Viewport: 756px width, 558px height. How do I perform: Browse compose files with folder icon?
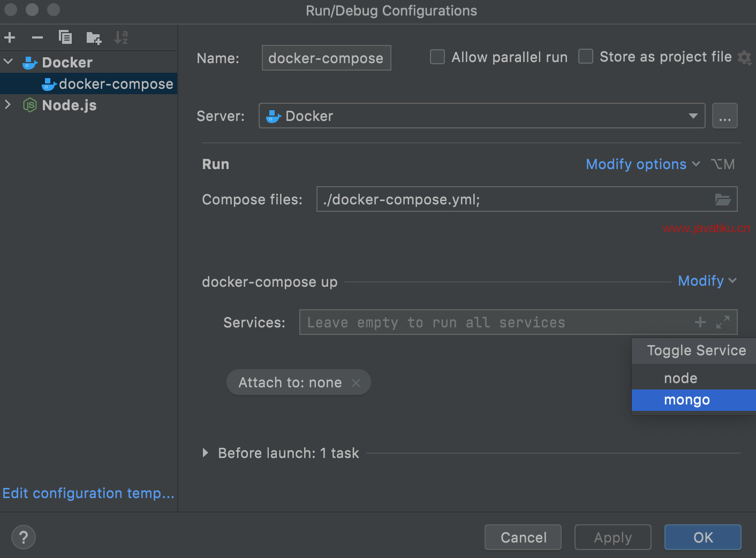coord(723,200)
